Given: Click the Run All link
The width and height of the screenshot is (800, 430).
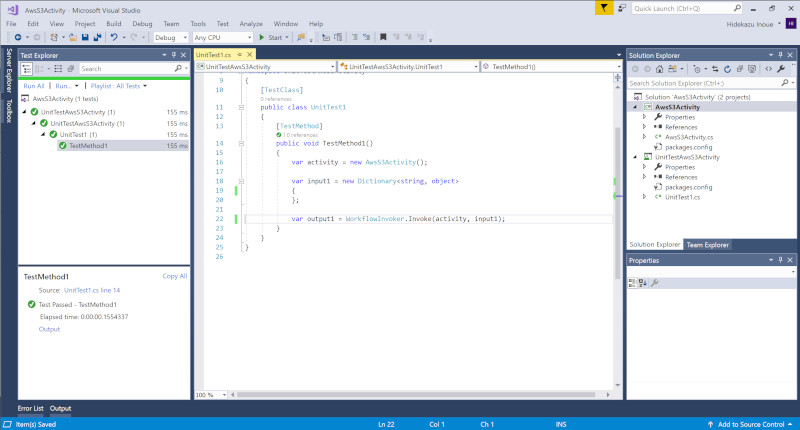Looking at the screenshot, I should (33, 86).
